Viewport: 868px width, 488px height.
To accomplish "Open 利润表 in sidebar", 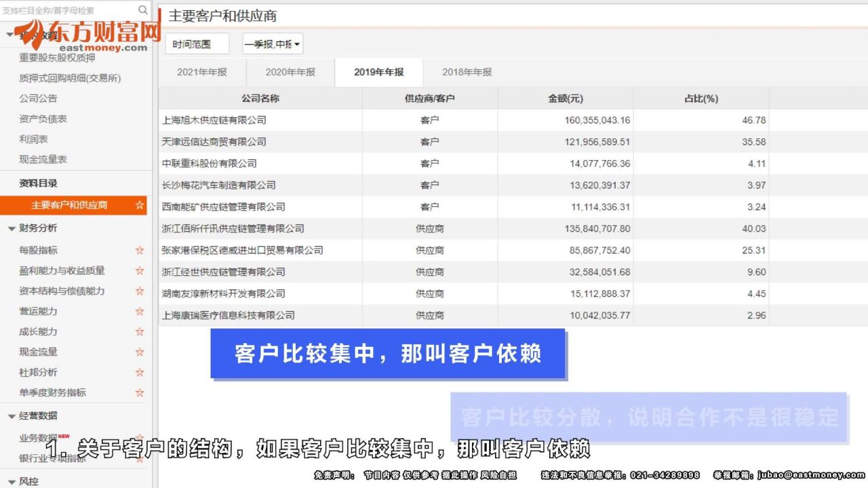I will (x=33, y=139).
